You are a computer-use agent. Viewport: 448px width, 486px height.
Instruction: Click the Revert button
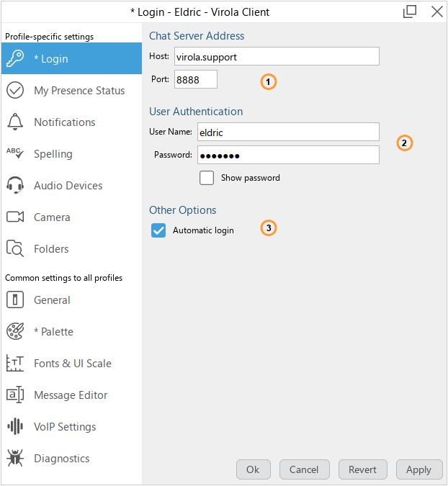pos(362,469)
